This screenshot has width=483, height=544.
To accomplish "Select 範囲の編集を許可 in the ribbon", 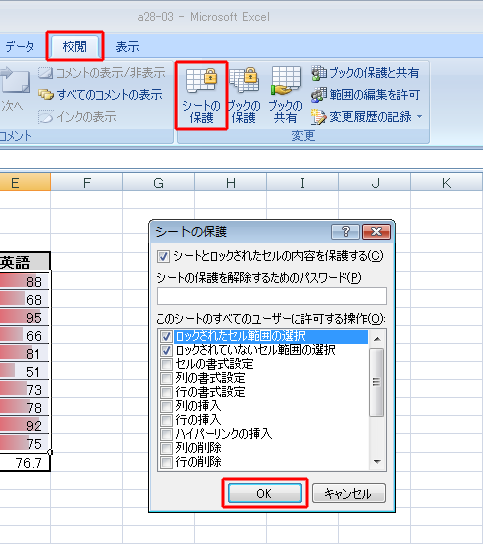I will (365, 94).
